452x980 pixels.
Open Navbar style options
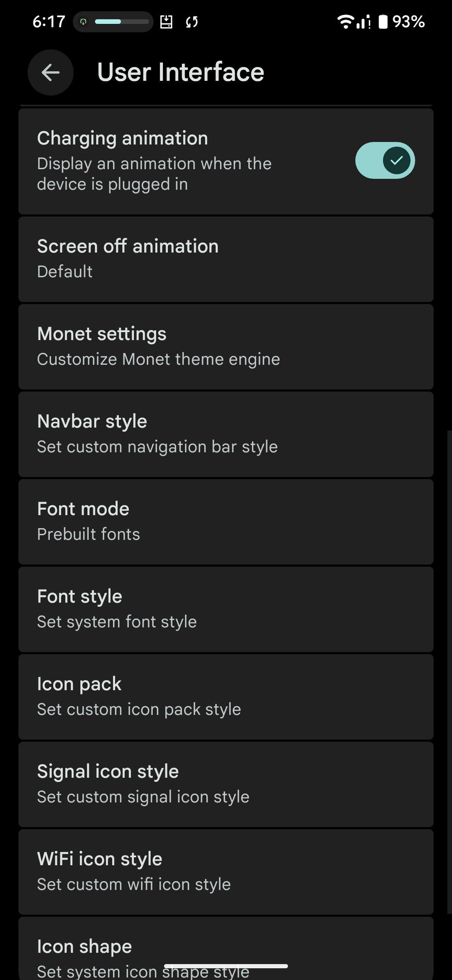pos(226,434)
